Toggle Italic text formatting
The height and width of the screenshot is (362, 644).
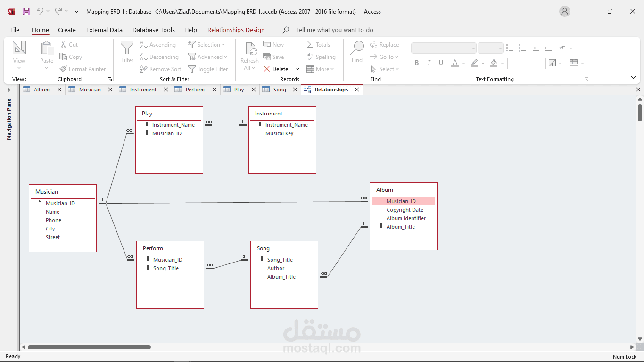(x=429, y=63)
